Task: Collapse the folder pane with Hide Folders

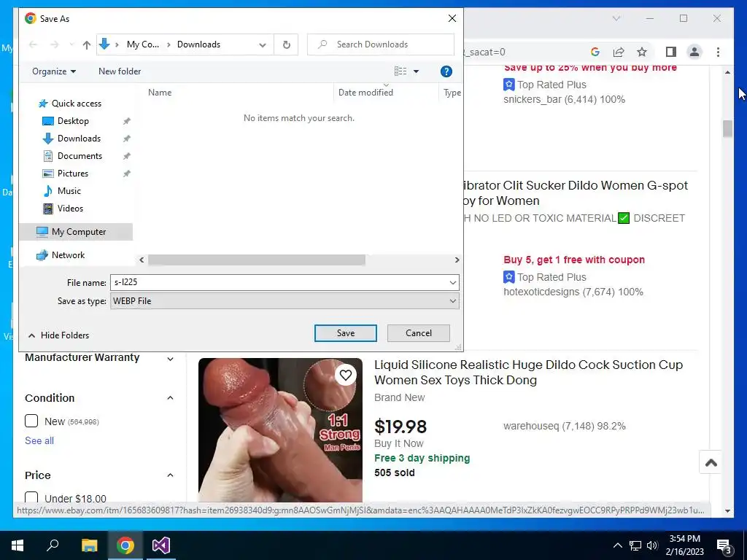Action: (x=58, y=335)
